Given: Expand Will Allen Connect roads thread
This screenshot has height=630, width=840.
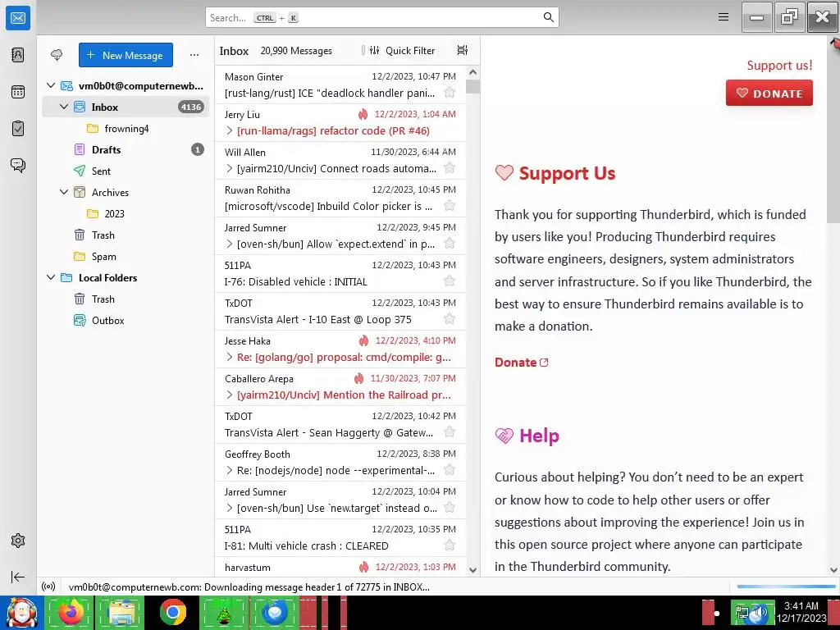Looking at the screenshot, I should [x=230, y=168].
